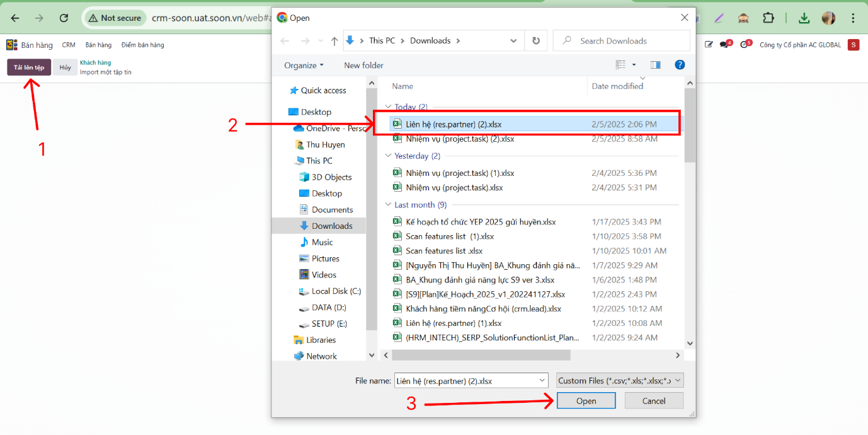Open the purple feather extension icon
The width and height of the screenshot is (868, 435).
tap(719, 18)
